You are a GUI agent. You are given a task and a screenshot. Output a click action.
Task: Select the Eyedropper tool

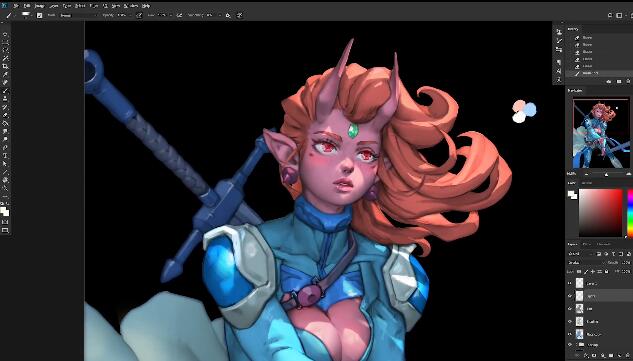[5, 75]
